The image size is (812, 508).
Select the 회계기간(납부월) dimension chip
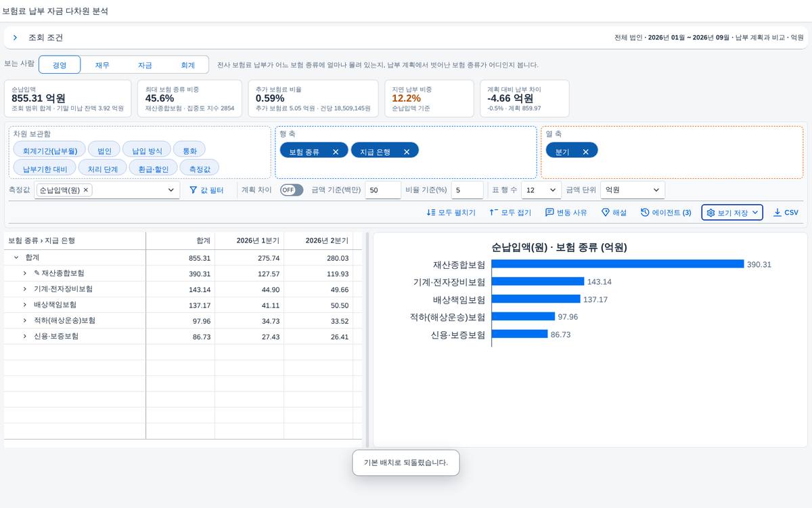point(49,150)
